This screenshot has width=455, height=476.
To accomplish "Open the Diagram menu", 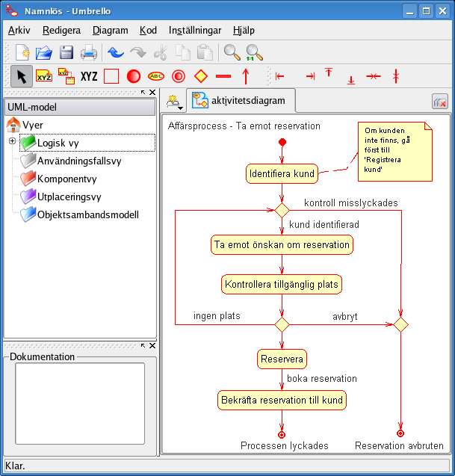I will [110, 31].
